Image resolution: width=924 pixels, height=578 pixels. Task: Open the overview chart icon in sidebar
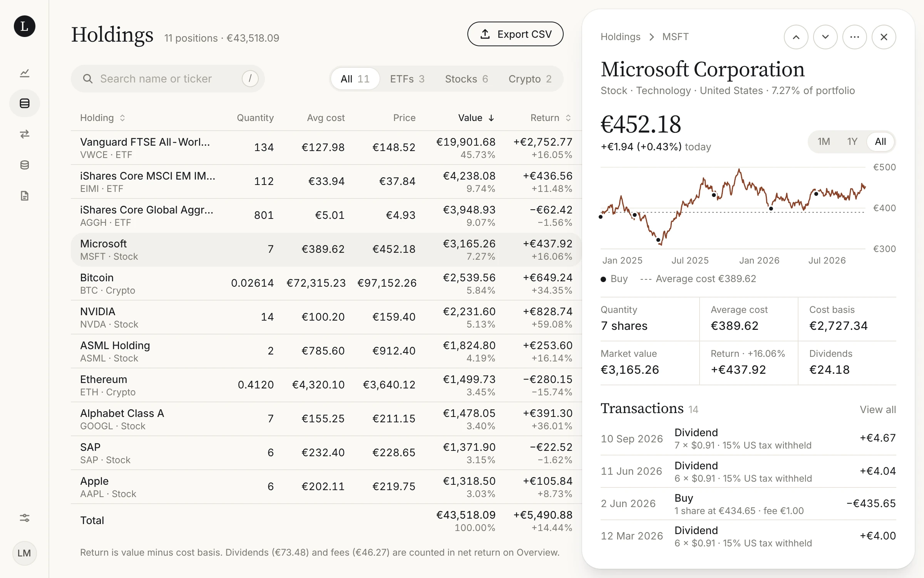coord(25,73)
